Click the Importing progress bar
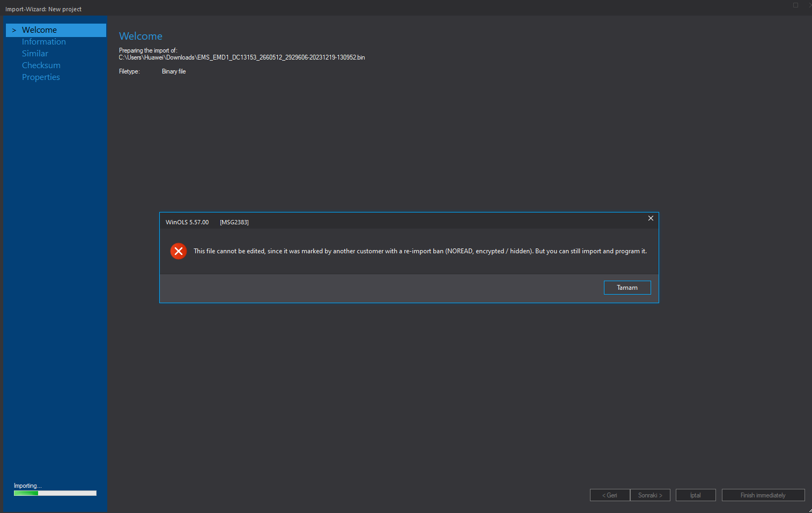 tap(55, 493)
